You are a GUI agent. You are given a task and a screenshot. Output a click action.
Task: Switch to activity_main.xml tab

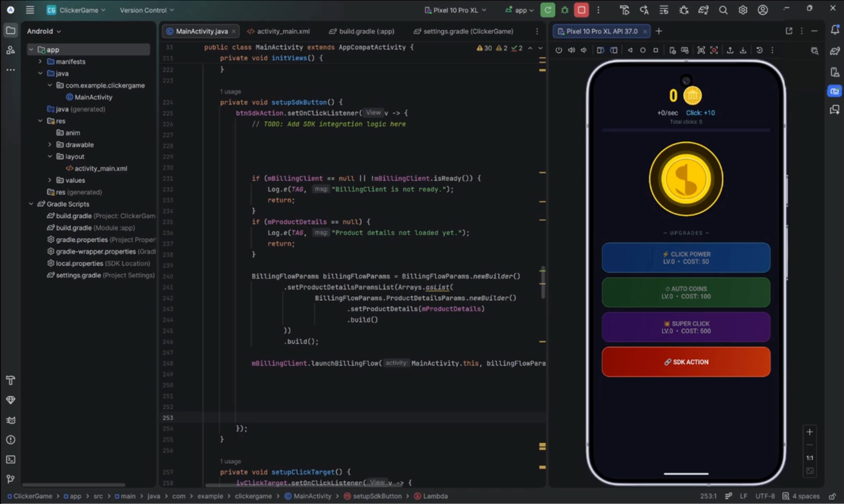[x=278, y=31]
